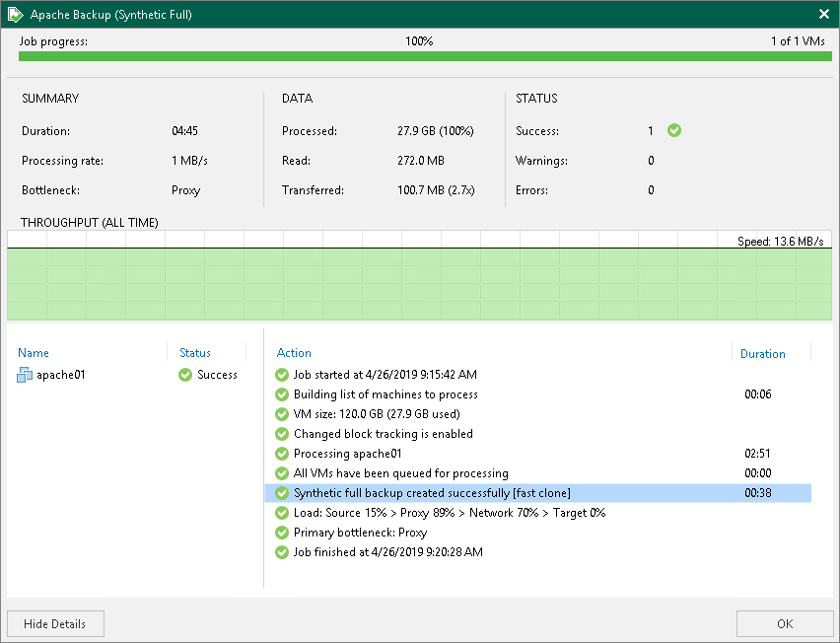Click the Action column header
Viewport: 840px width, 643px height.
tap(294, 353)
